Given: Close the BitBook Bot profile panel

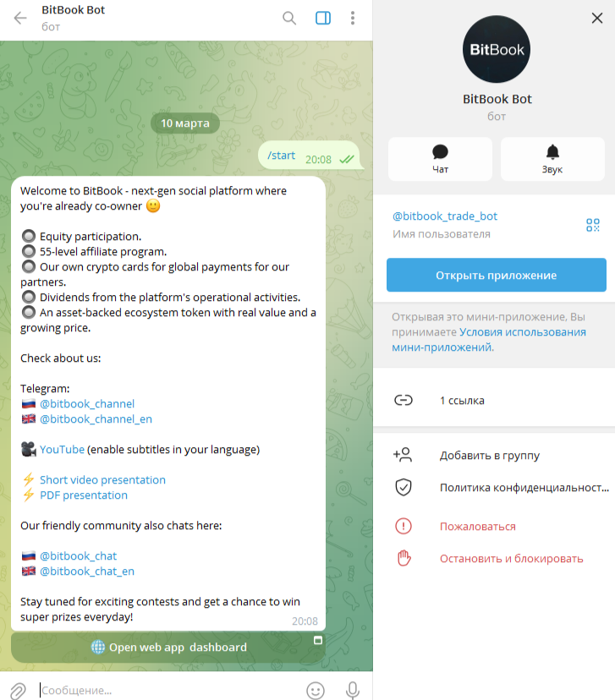Looking at the screenshot, I should [597, 19].
